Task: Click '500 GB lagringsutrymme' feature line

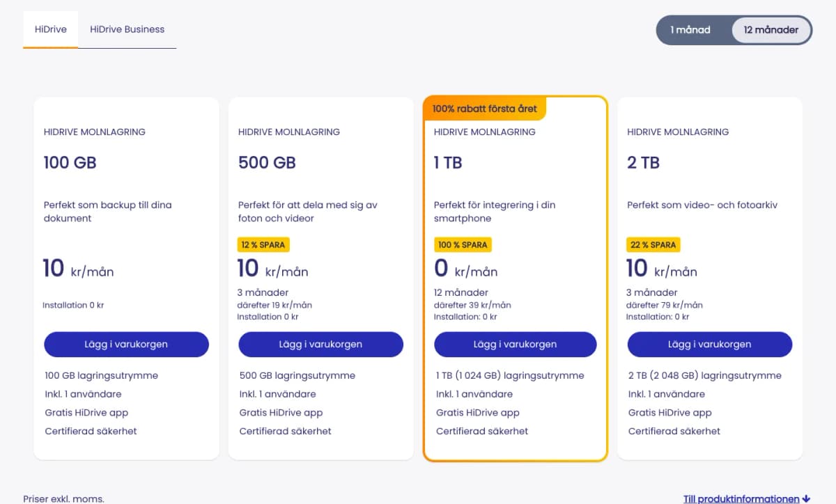Action: point(297,376)
